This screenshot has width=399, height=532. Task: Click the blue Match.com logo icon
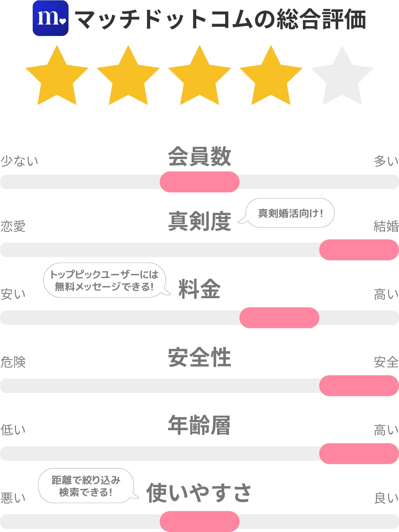click(50, 18)
